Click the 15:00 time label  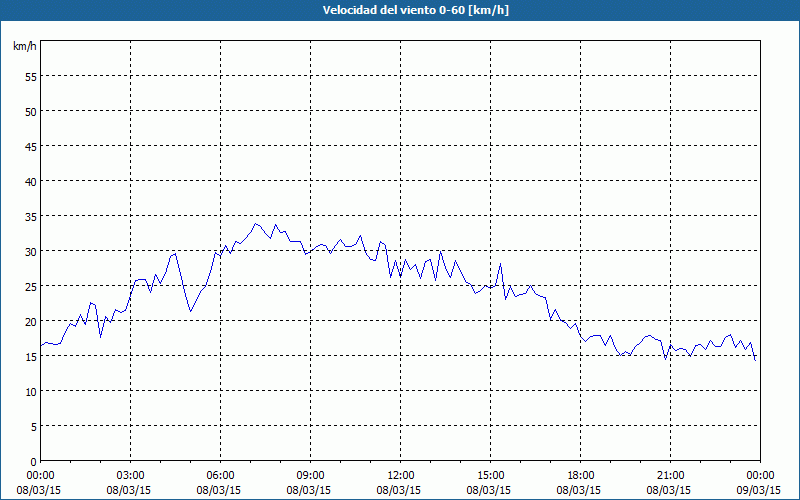pyautogui.click(x=490, y=476)
